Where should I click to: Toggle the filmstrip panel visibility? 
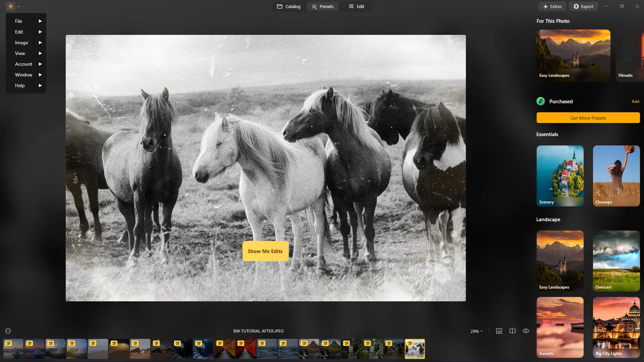[x=499, y=331]
